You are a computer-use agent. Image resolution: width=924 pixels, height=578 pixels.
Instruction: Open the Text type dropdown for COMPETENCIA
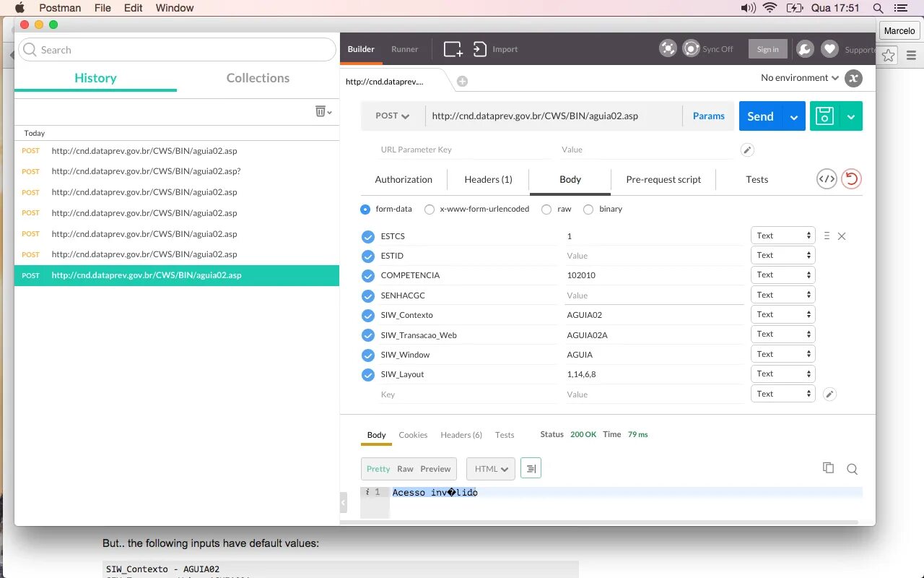tap(783, 275)
